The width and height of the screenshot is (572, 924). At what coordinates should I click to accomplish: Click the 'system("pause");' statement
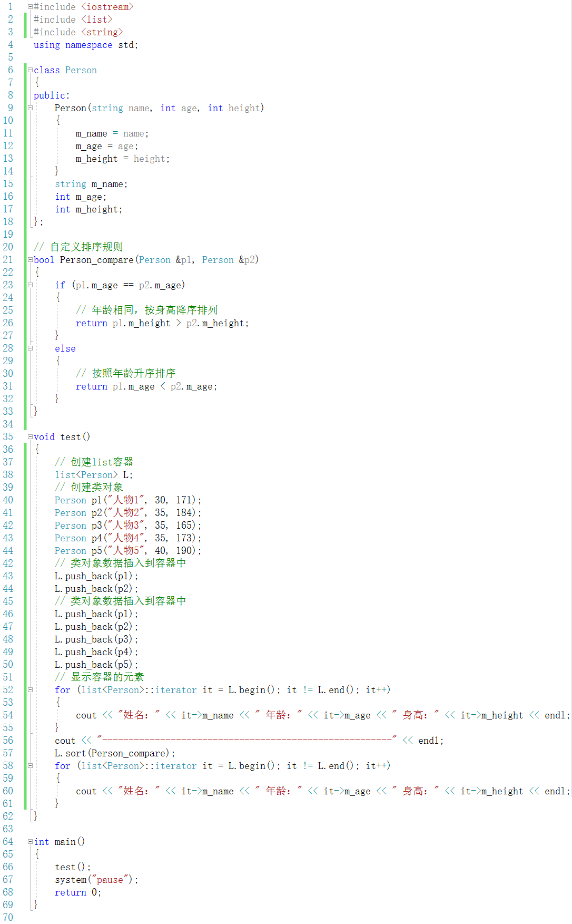point(96,880)
